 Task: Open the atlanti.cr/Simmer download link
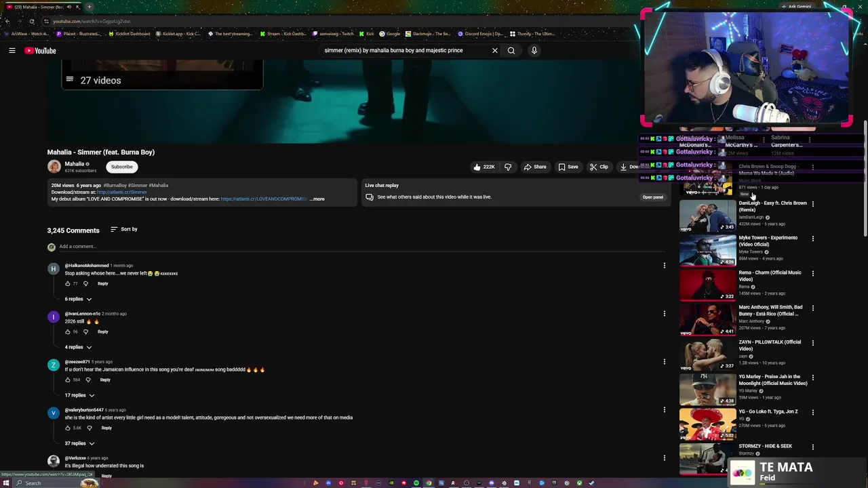tap(121, 192)
